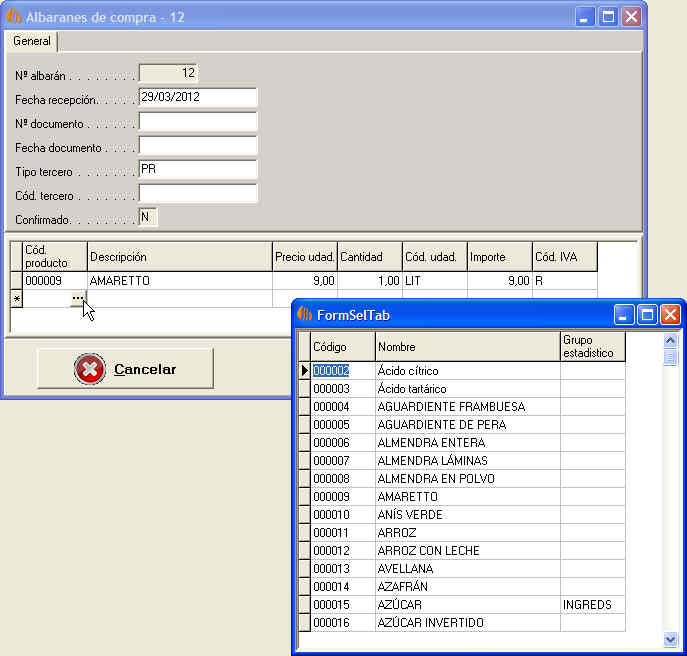687x656 pixels.
Task: Focus the Cód. tercero input field
Action: pos(198,193)
